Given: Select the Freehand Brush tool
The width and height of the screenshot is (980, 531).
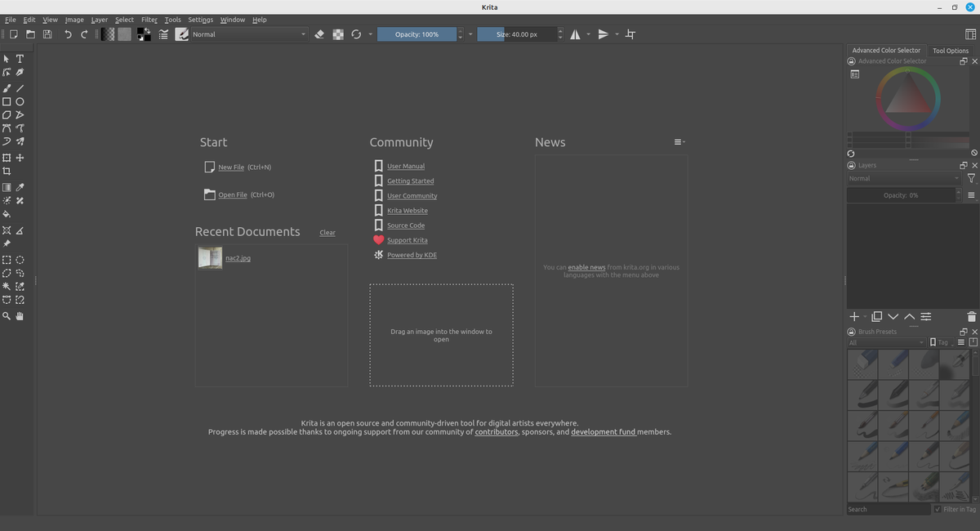Looking at the screenshot, I should coord(7,88).
